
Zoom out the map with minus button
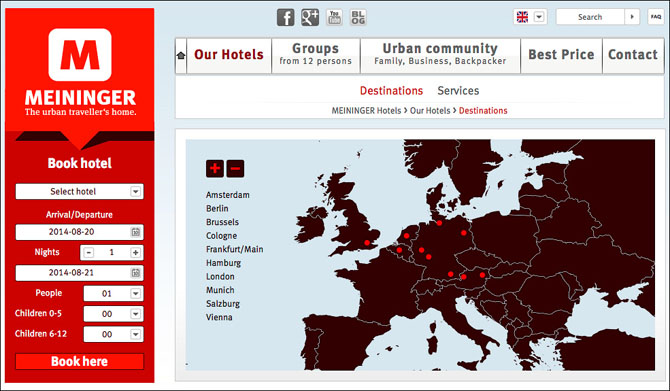click(235, 168)
